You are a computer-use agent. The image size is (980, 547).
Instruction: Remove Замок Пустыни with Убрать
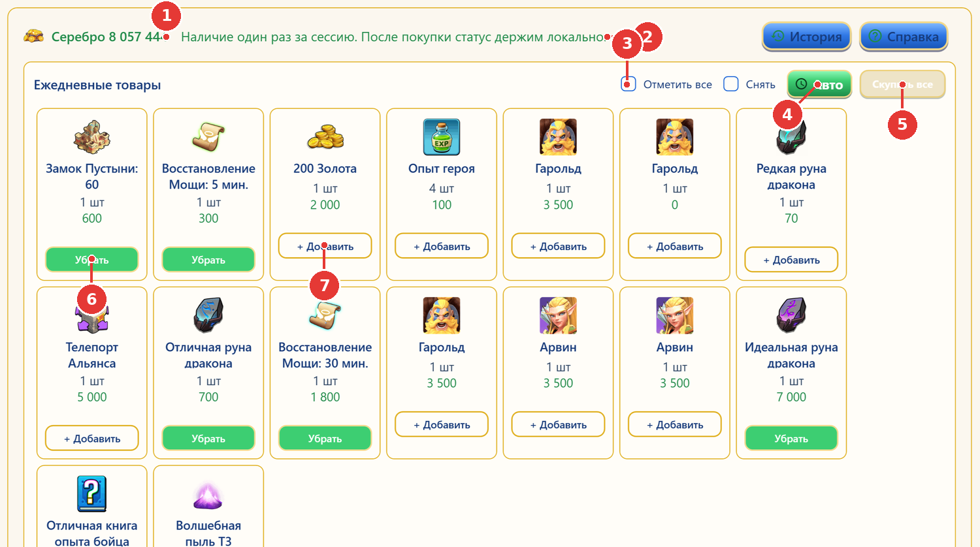point(91,260)
